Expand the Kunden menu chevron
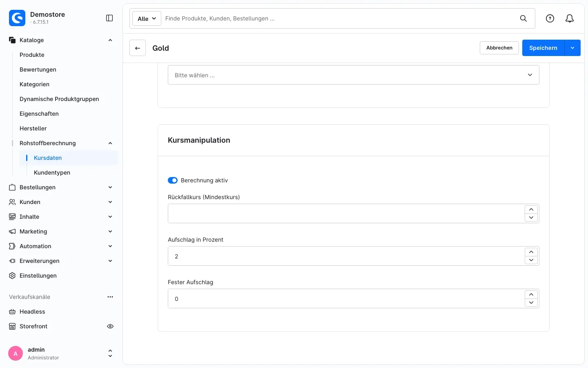The height and width of the screenshot is (368, 588). click(110, 202)
